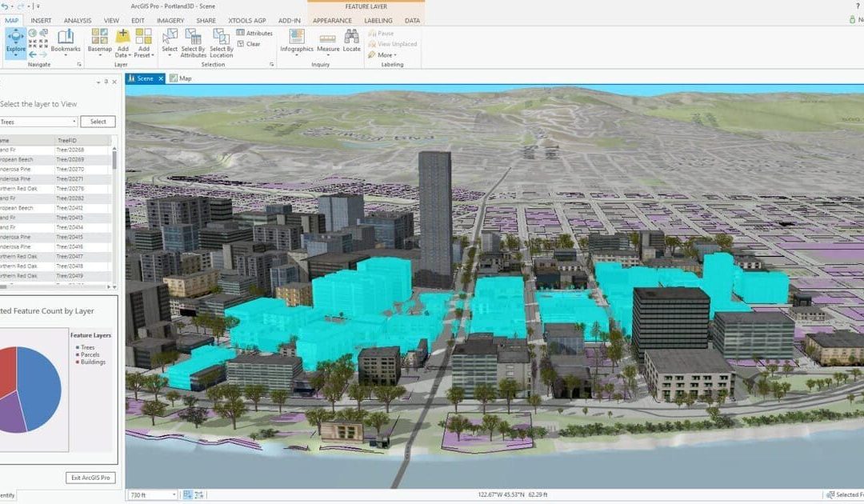Clear the current selection
Image resolution: width=864 pixels, height=504 pixels.
coord(249,43)
